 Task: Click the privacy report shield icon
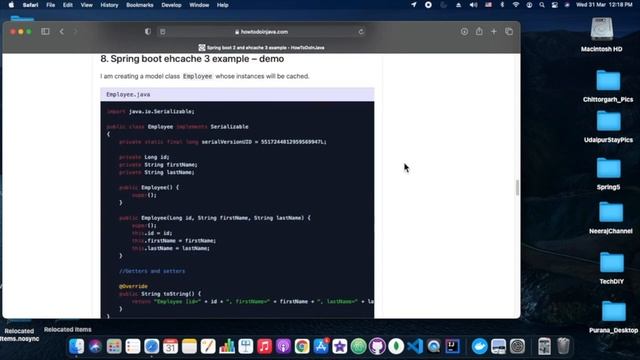(x=148, y=31)
